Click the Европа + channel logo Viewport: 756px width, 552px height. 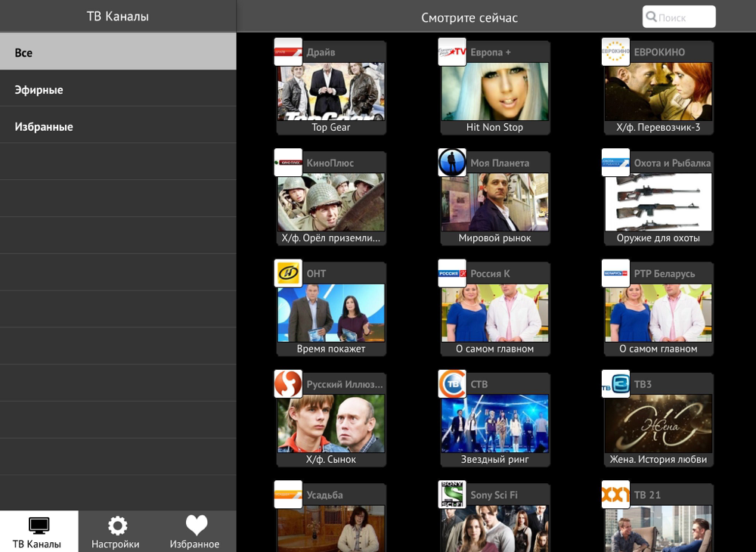pyautogui.click(x=452, y=51)
